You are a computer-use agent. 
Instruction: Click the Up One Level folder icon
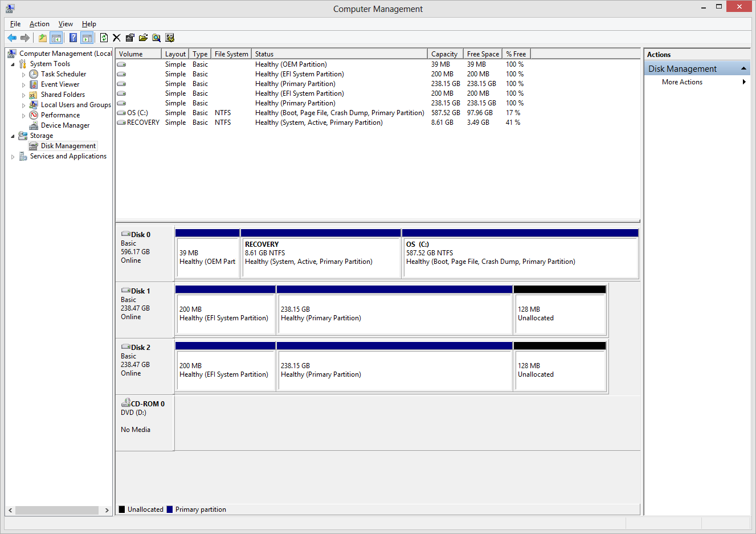[43, 38]
